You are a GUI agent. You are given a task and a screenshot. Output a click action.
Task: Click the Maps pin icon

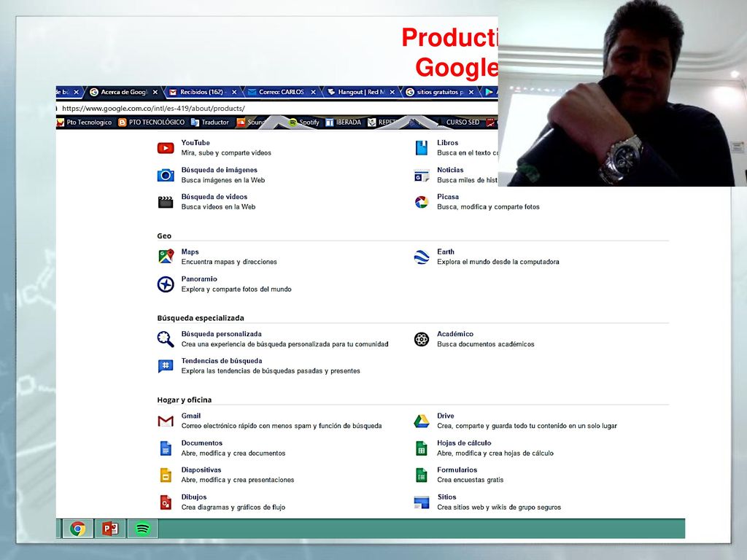(166, 256)
